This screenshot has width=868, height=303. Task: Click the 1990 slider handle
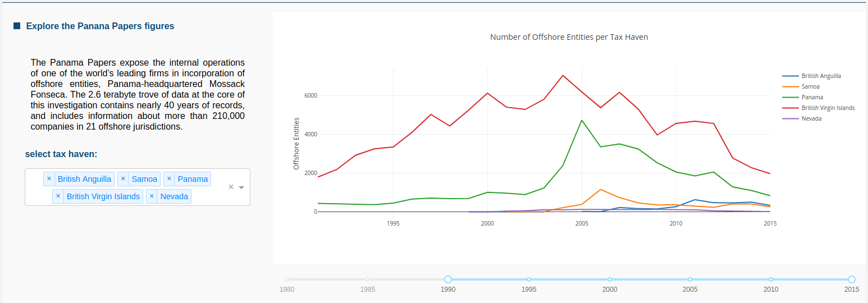448,279
